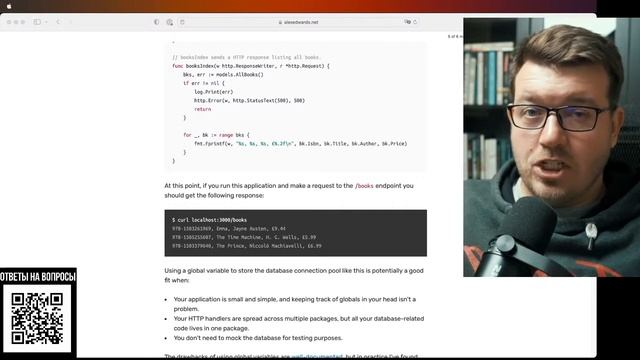The width and height of the screenshot is (640, 360).
Task: Open the sidebar options dropdown arrow
Action: pyautogui.click(x=47, y=22)
